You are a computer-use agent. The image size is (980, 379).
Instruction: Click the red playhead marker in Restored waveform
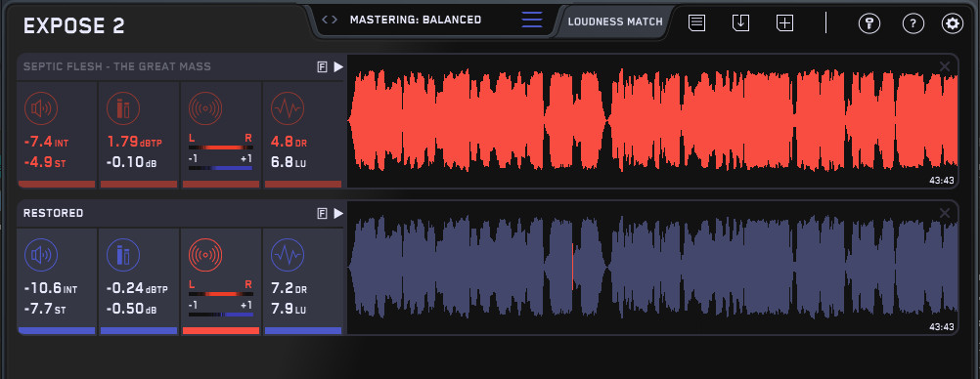point(572,267)
